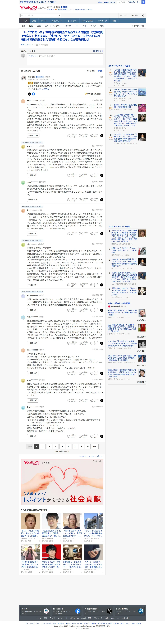
Task: Expand 返信112件 replies on tha comment
Action: [33, 135]
